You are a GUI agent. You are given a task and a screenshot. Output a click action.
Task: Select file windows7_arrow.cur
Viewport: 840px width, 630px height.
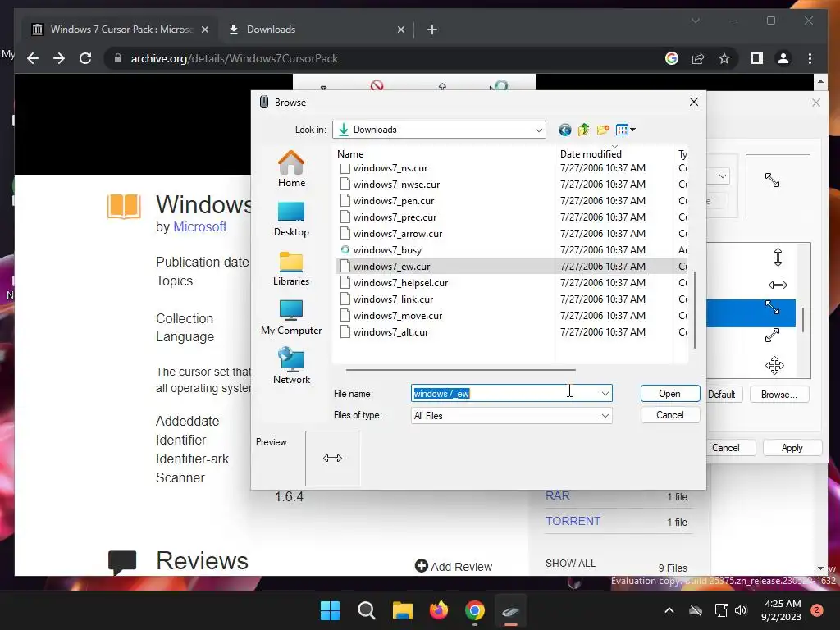(398, 234)
